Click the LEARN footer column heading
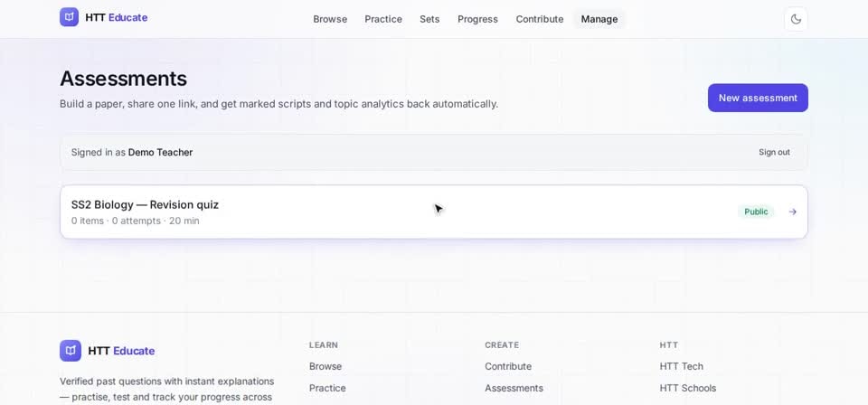The height and width of the screenshot is (405, 868). point(324,344)
